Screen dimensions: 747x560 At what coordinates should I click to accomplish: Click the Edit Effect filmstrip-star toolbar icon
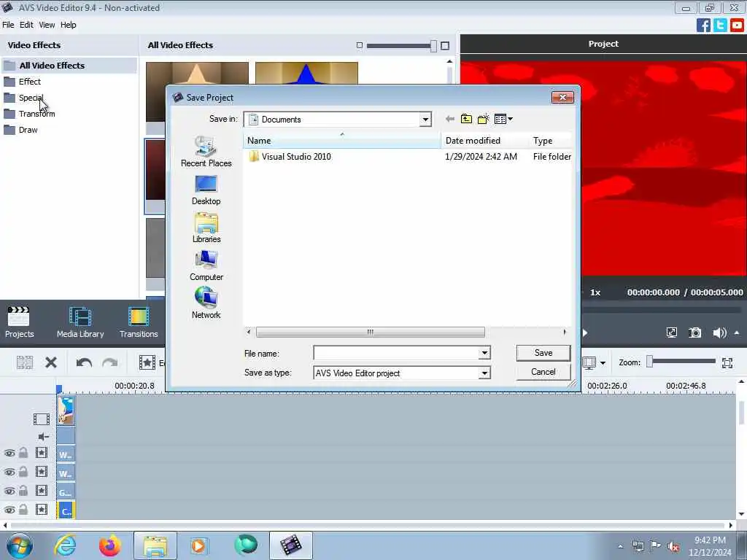pos(147,363)
